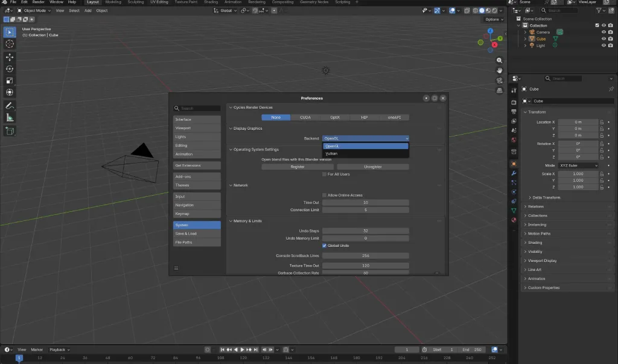Adjust the Console Scrollback Lines field
The image size is (618, 364).
365,255
